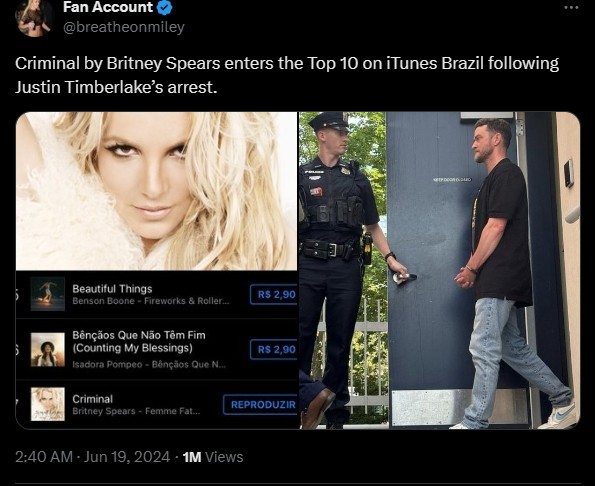Open the Fan Account profile avatar
The width and height of the screenshot is (595, 486).
click(34, 18)
